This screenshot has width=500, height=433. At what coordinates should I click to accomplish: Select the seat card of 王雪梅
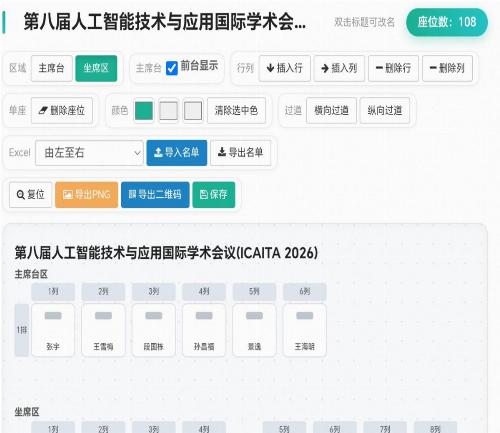click(103, 330)
